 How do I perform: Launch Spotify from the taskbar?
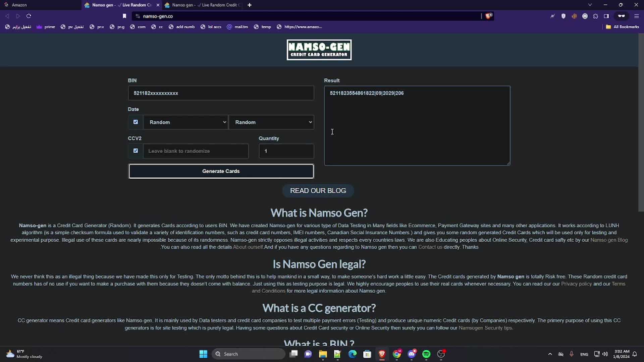(426, 354)
